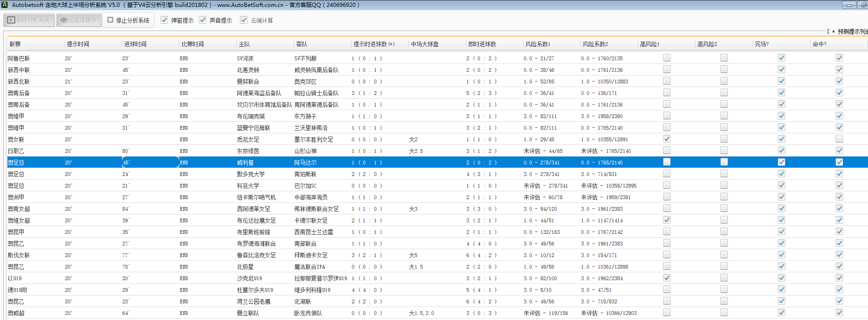The height and width of the screenshot is (320, 868).
Task: Toggle the 弹窗提示 popup alert checkbox
Action: pyautogui.click(x=164, y=20)
